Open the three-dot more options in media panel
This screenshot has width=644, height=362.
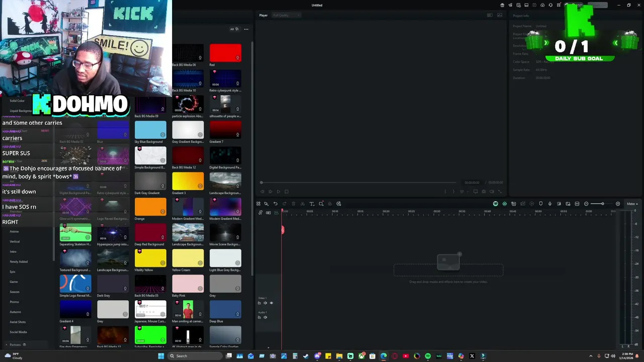pyautogui.click(x=246, y=29)
